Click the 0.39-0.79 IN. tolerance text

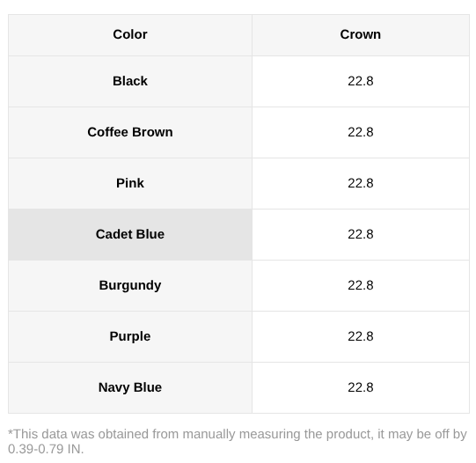coord(46,449)
